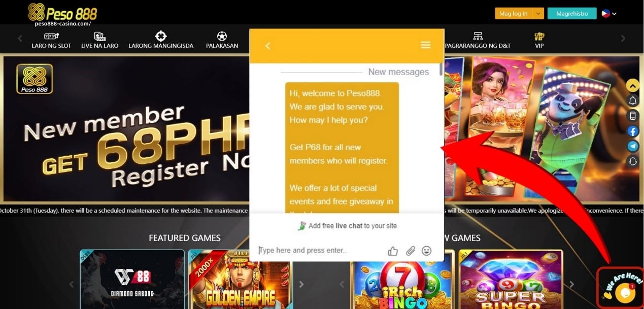Open the Laro ng Slot category
Viewport: 644px width, 309px height.
pos(51,41)
